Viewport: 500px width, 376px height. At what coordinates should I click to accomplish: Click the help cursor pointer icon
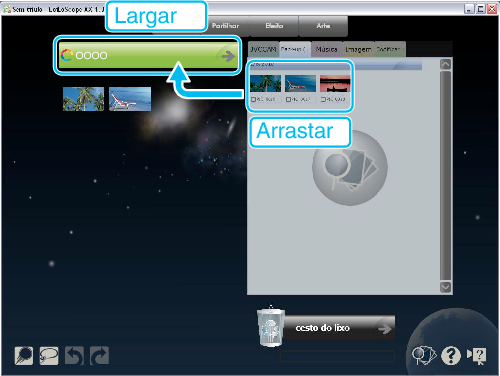pyautogui.click(x=477, y=356)
